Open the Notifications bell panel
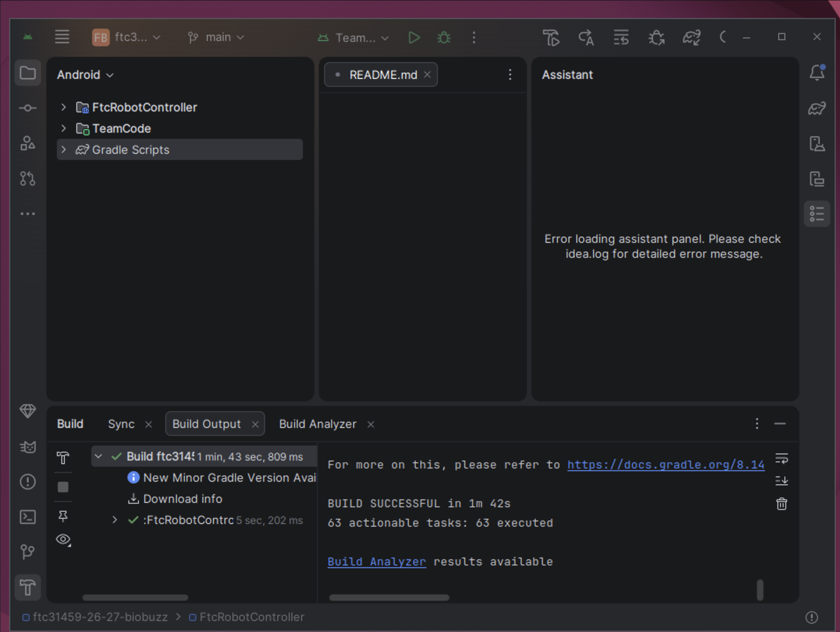Image resolution: width=840 pixels, height=632 pixels. click(817, 73)
